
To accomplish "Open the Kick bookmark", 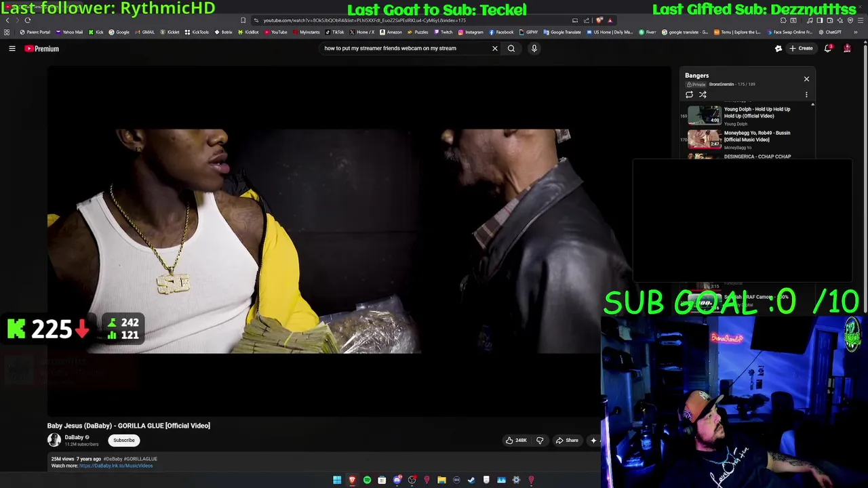I will [96, 32].
